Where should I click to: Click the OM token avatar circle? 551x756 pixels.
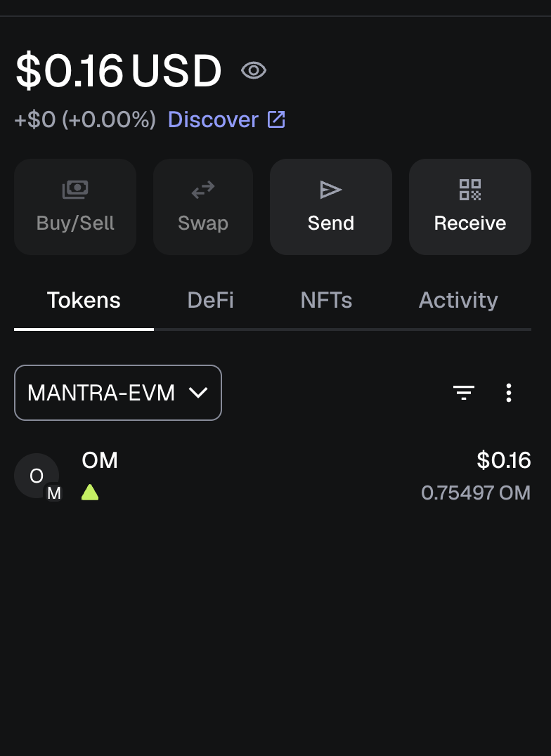(34, 474)
